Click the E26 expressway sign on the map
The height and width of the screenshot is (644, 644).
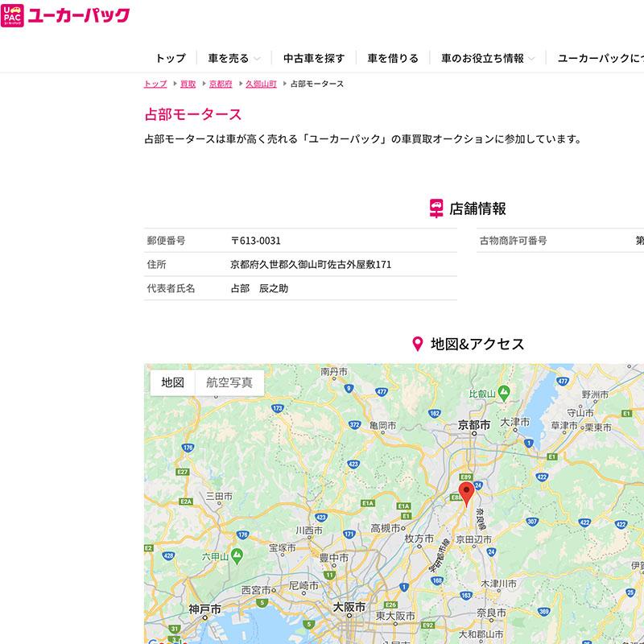tap(390, 605)
